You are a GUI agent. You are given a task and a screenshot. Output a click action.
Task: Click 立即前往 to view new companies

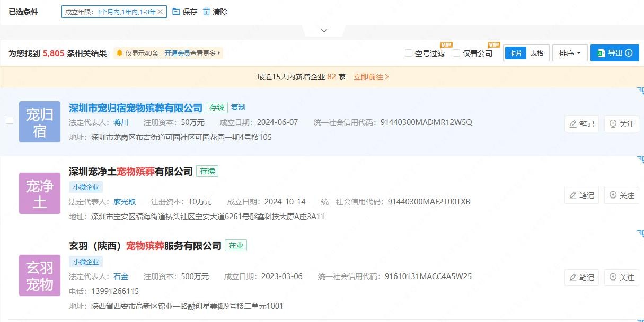coord(371,77)
